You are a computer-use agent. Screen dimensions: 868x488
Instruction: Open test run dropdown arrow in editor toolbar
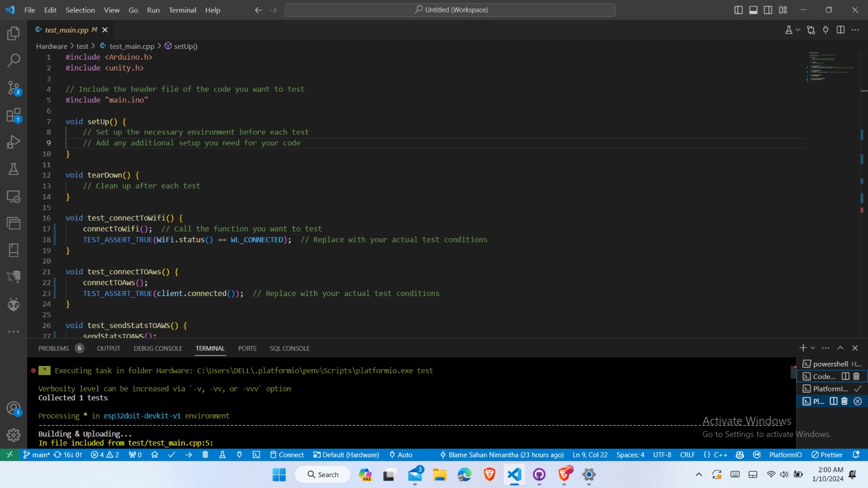[797, 30]
